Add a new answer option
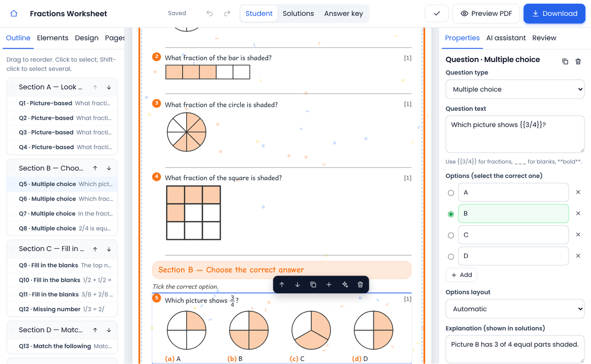The image size is (591, 364). [461, 275]
